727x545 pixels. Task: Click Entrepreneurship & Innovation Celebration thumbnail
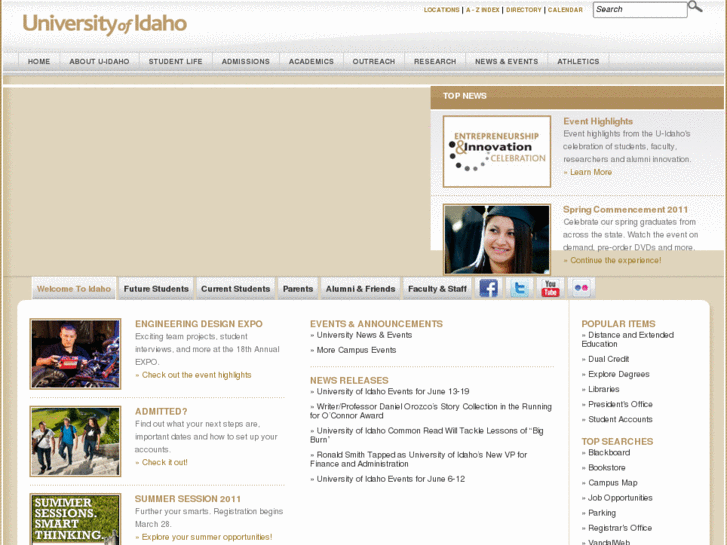point(497,152)
